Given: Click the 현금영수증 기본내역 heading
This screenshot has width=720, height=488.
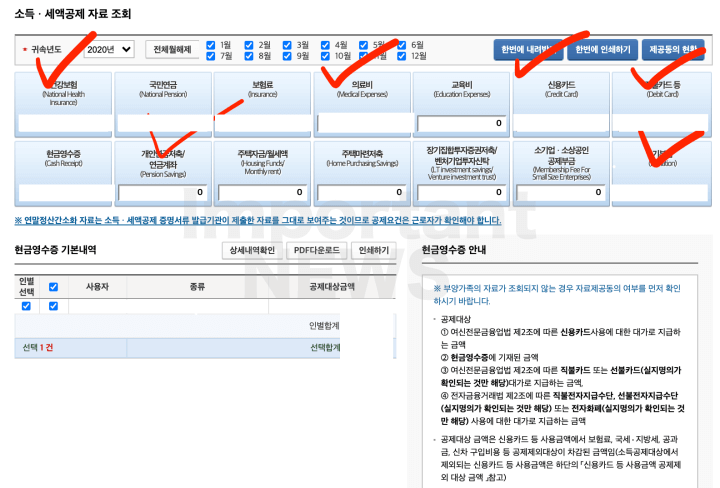Looking at the screenshot, I should point(56,250).
